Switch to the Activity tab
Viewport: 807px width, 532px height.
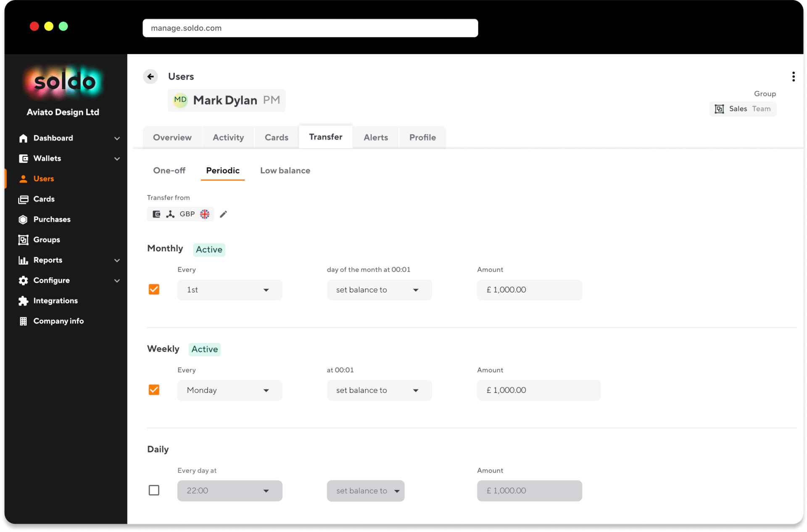(x=228, y=137)
